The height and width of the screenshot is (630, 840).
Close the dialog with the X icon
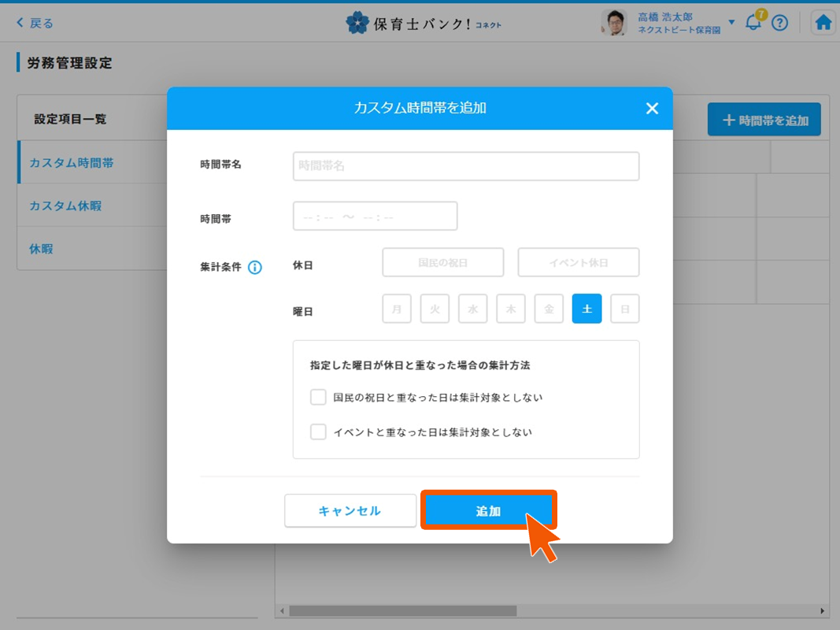tap(652, 109)
